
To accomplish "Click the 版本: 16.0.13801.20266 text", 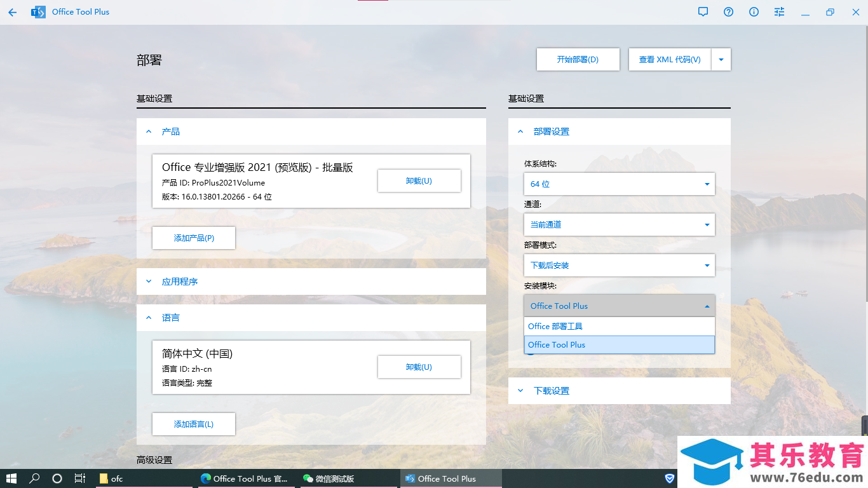I will pyautogui.click(x=217, y=197).
